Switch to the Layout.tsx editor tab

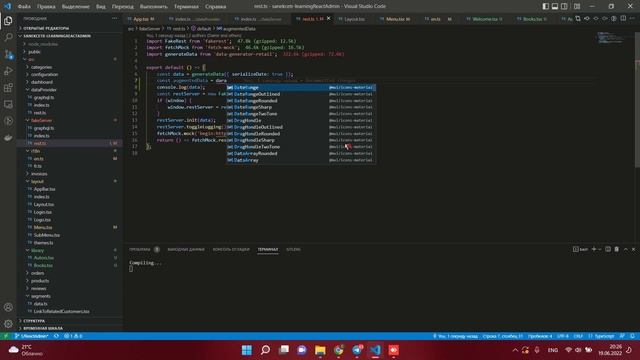(353, 19)
